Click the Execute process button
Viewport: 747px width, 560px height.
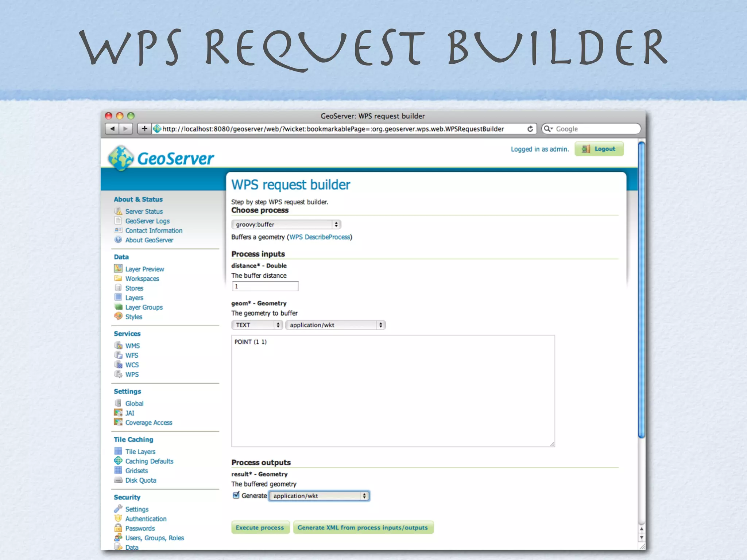[x=260, y=528]
